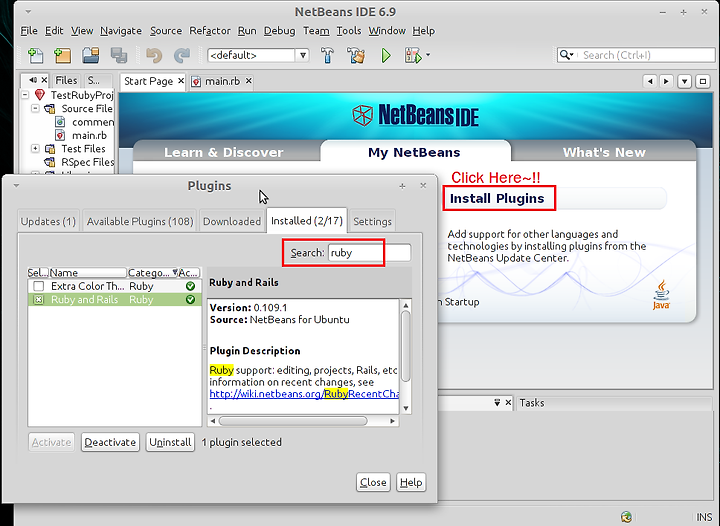
Task: Switch to the Files panel tab
Action: pyautogui.click(x=66, y=81)
